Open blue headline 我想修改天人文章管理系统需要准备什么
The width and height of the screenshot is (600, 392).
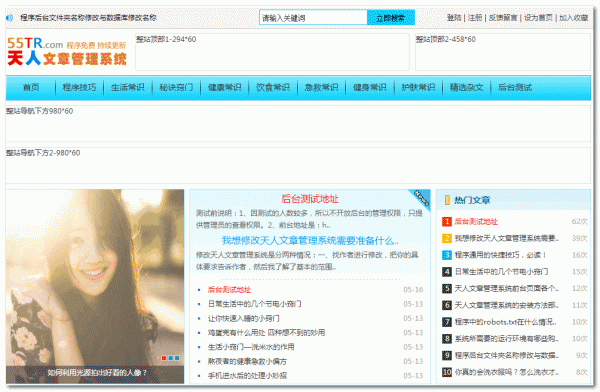(x=310, y=240)
